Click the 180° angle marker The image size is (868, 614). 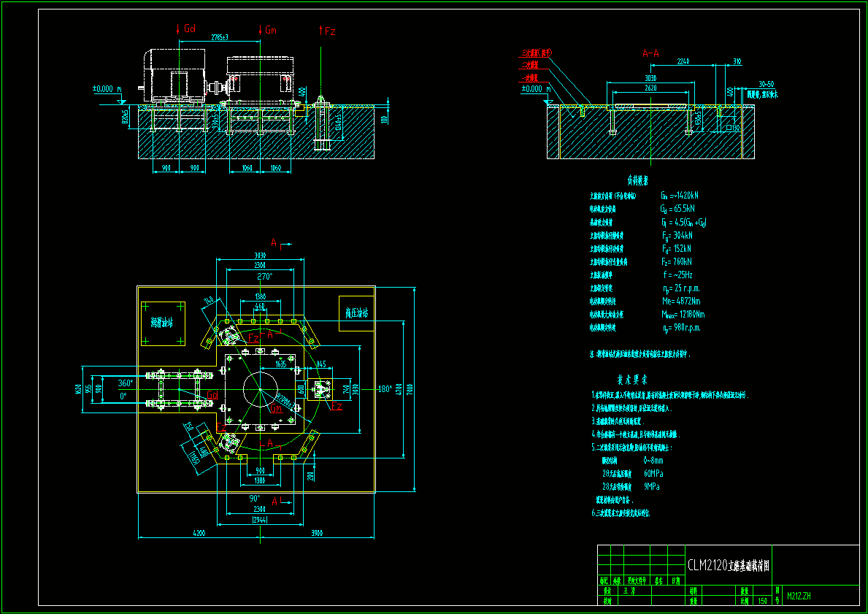tap(385, 389)
